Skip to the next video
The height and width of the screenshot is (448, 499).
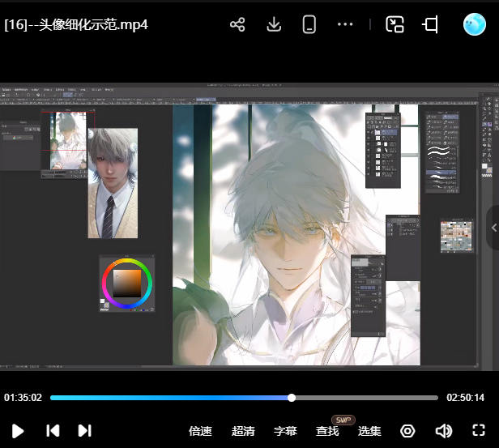click(84, 431)
